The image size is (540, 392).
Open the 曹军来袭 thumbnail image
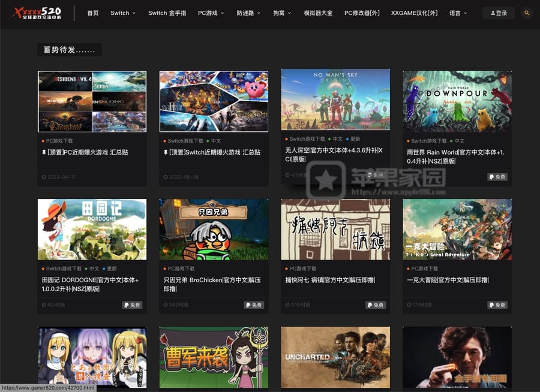click(214, 357)
